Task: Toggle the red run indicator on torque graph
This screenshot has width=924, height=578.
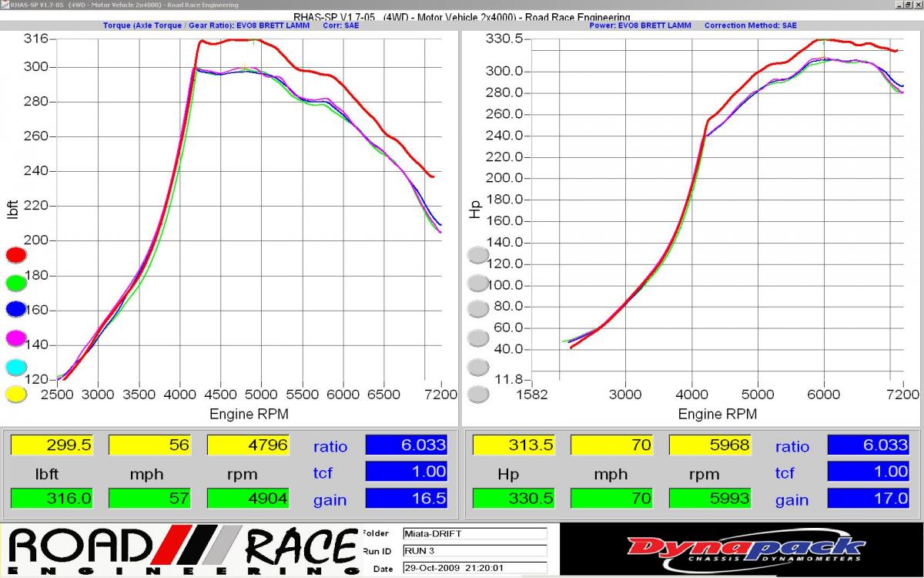Action: (16, 254)
